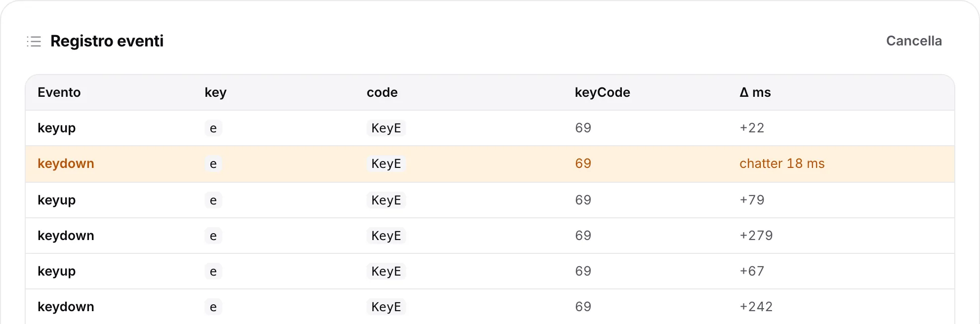Click the KeyE badge in the +279 row
The height and width of the screenshot is (324, 980).
(x=386, y=236)
